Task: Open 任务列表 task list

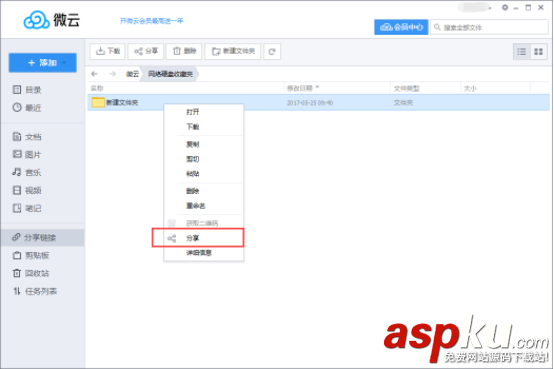Action: point(35,291)
